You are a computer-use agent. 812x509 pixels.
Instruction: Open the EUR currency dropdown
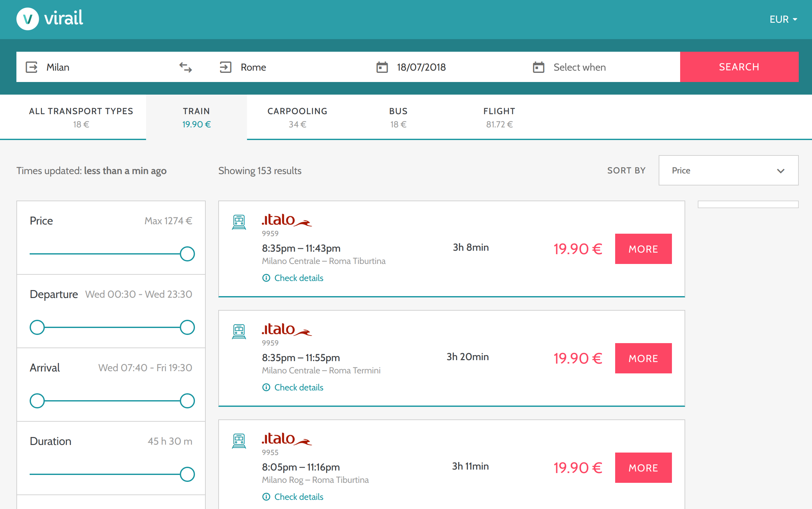783,20
